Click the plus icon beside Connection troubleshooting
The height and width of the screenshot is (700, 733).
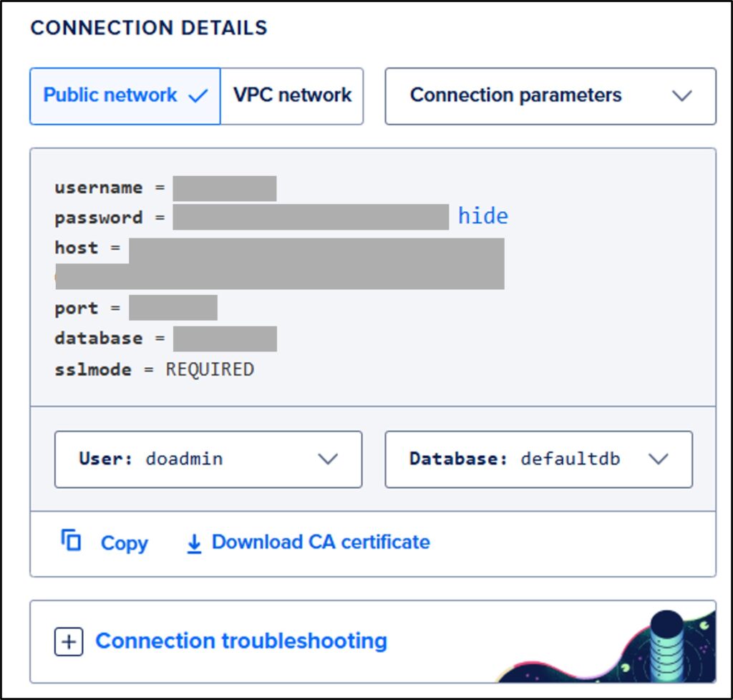tap(69, 641)
